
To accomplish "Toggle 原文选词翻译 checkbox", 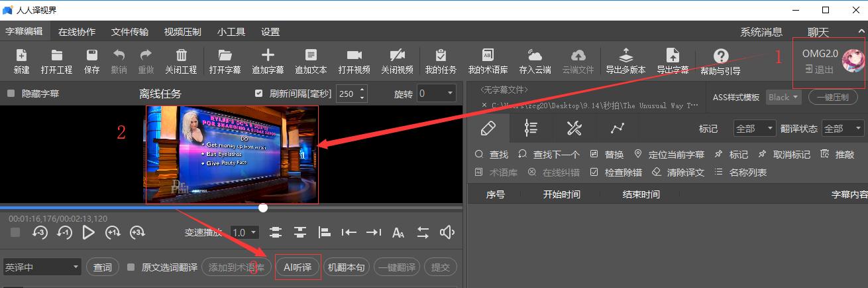I will click(x=131, y=267).
